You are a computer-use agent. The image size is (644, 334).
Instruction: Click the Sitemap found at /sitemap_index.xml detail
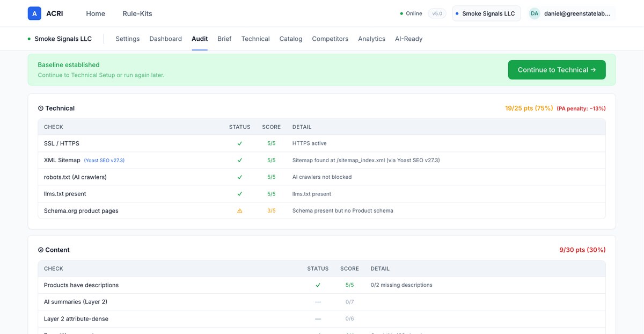tap(366, 160)
